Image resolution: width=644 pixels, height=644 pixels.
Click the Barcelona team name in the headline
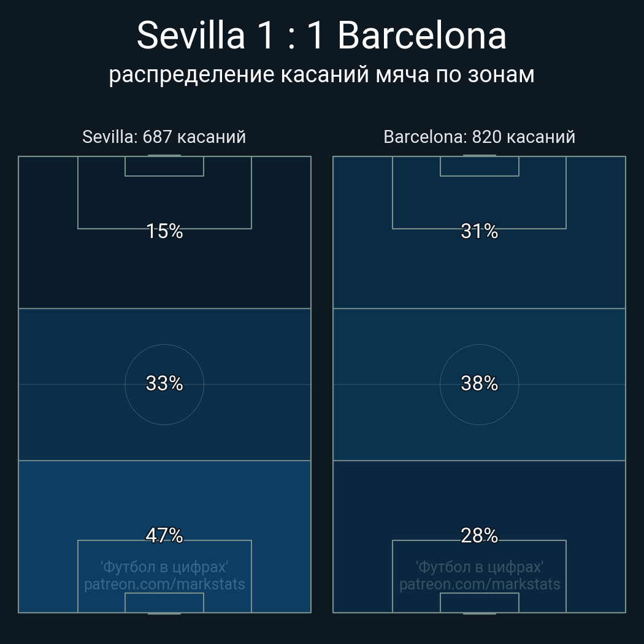pos(422,36)
